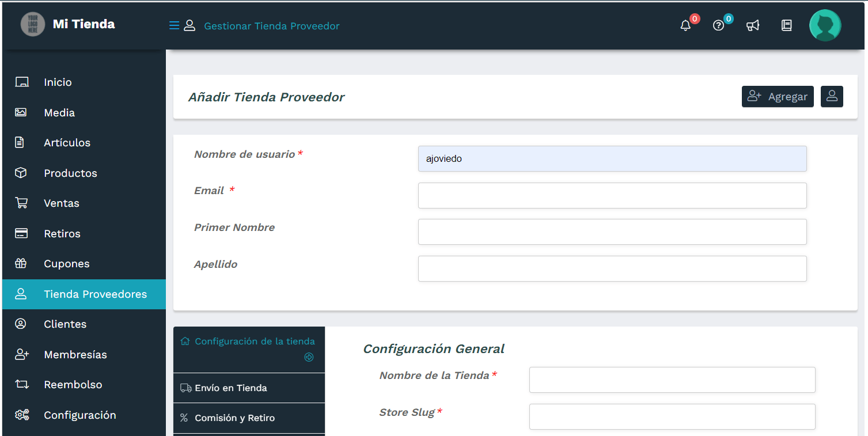Screen dimensions: 868x436
Task: Open Configuración via the gear icon
Action: pos(21,414)
